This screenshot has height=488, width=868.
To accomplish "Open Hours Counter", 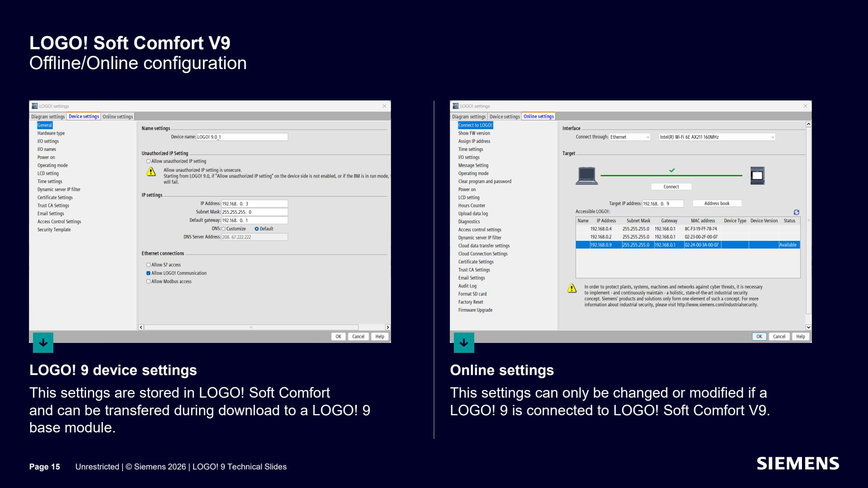I will click(472, 206).
